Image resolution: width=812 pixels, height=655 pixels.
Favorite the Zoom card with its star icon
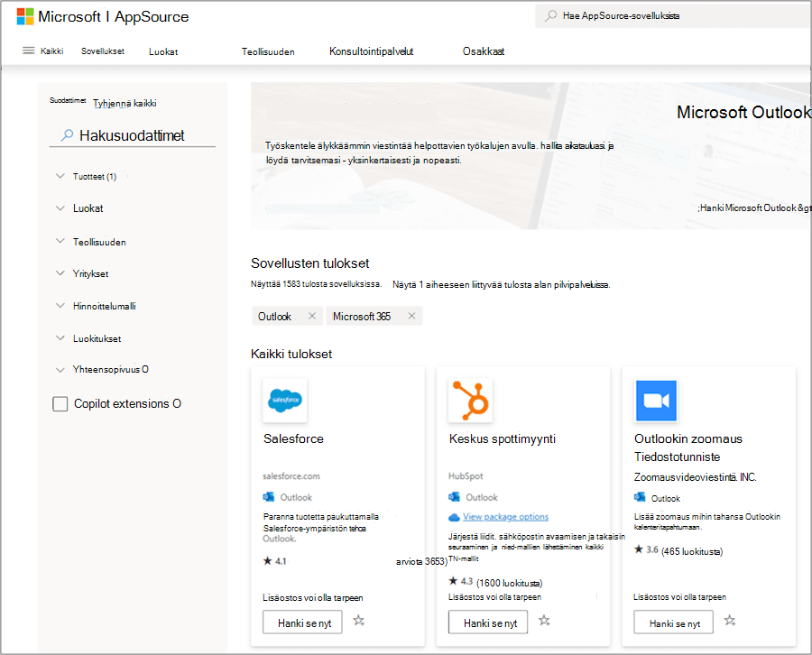[730, 621]
